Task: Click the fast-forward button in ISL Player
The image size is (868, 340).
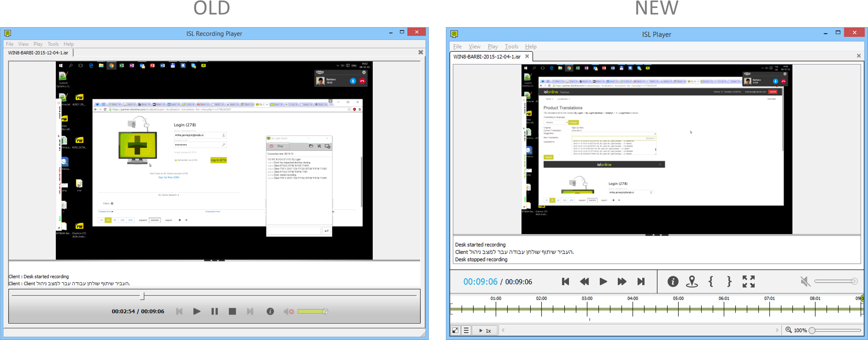Action: point(622,281)
